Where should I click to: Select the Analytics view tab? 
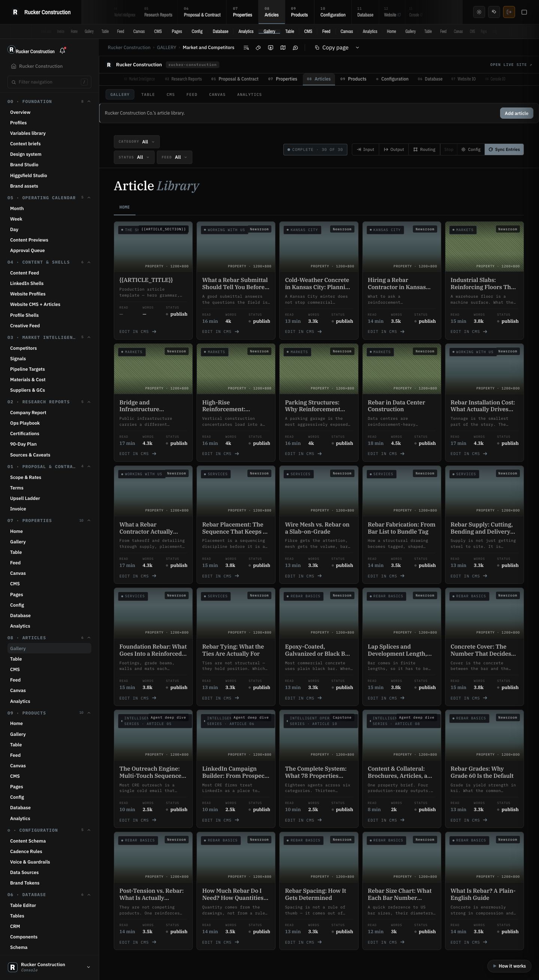[x=249, y=94]
